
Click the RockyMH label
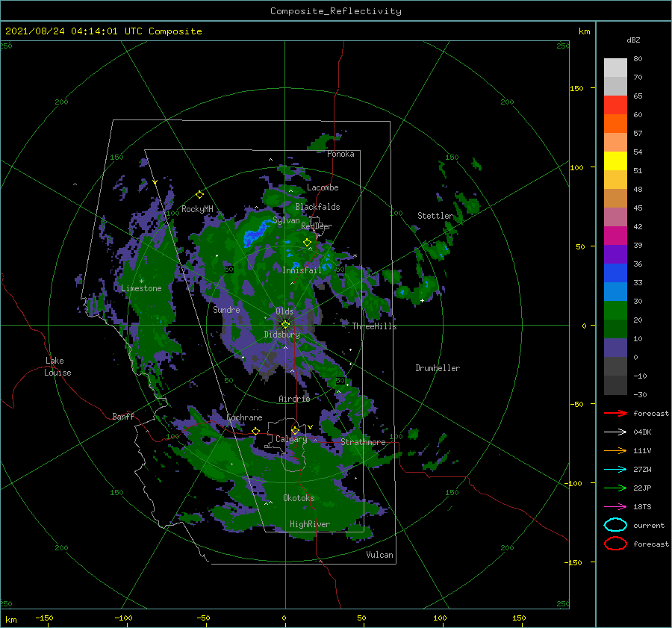point(197,209)
